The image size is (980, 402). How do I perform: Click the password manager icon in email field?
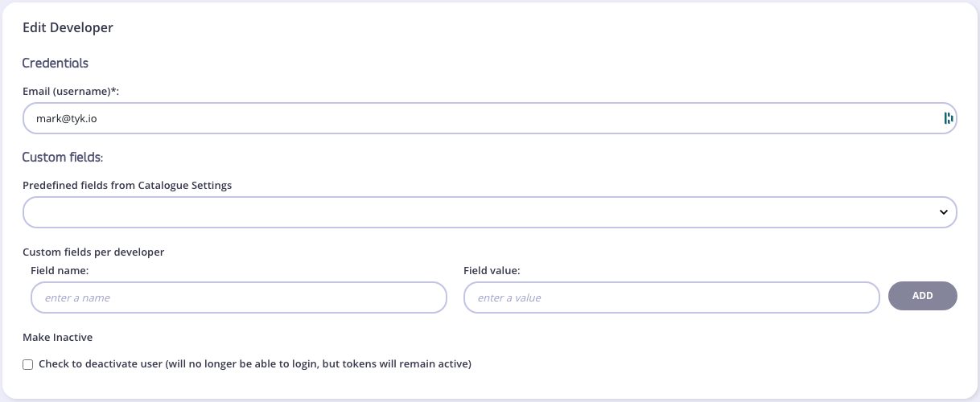[948, 118]
